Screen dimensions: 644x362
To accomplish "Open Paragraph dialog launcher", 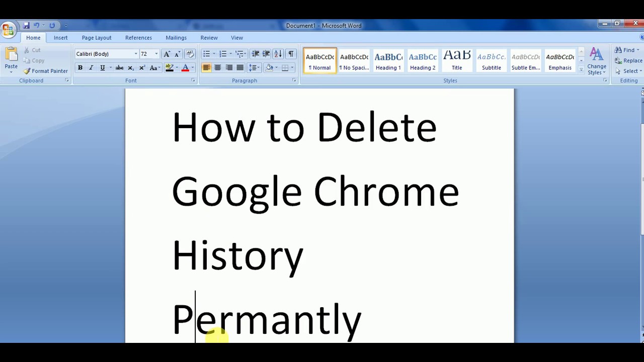I will pos(294,80).
